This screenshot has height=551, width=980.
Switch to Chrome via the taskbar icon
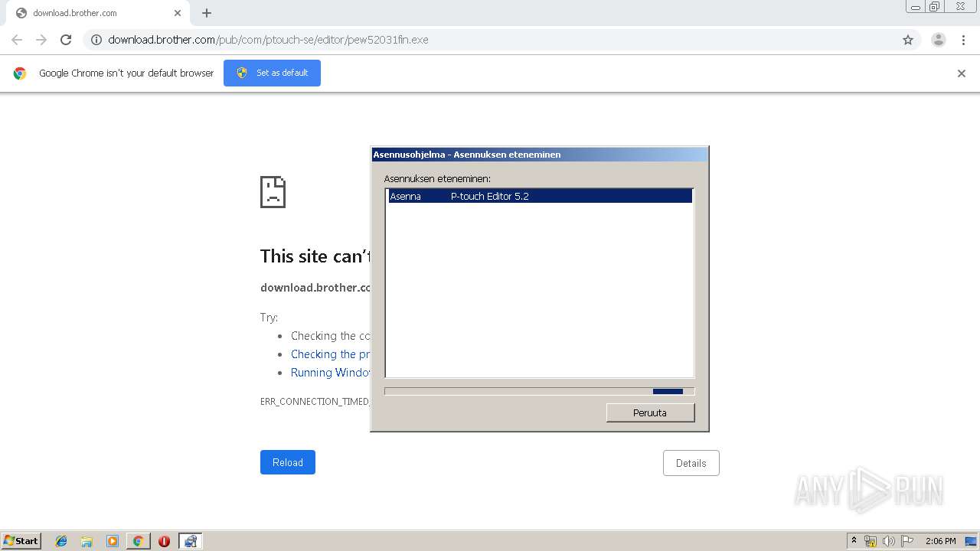click(138, 541)
